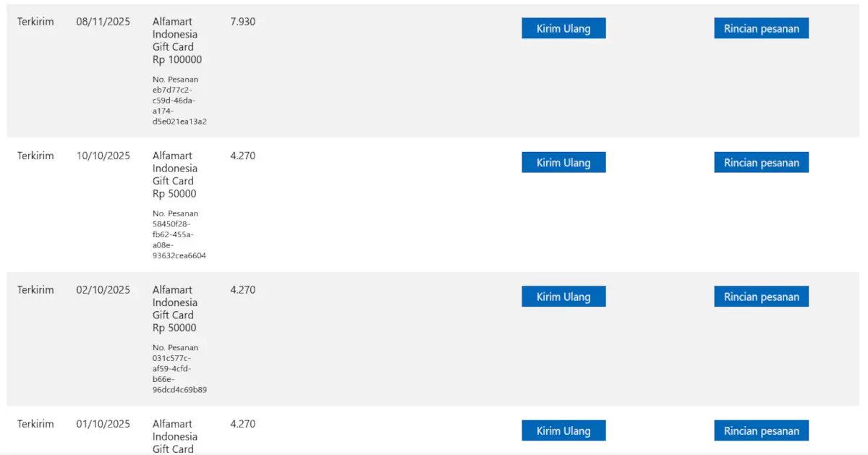
Task: Resend the gift card ordered on 10/10/2025
Action: [x=563, y=162]
